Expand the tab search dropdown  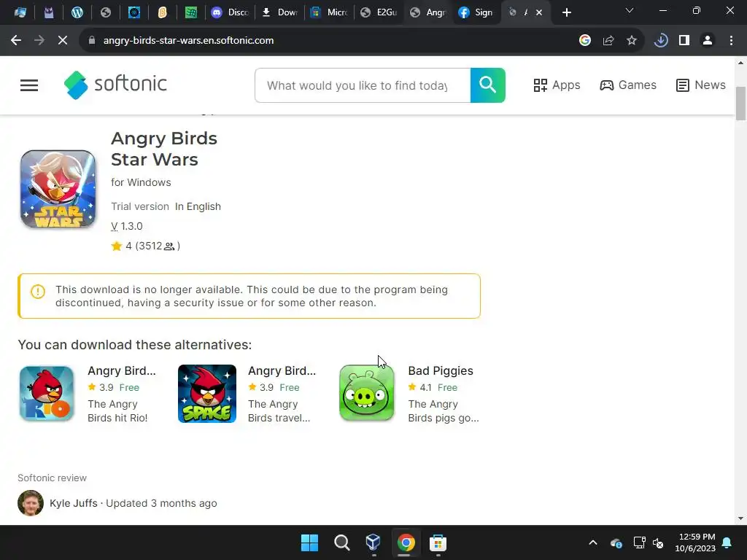pos(630,10)
